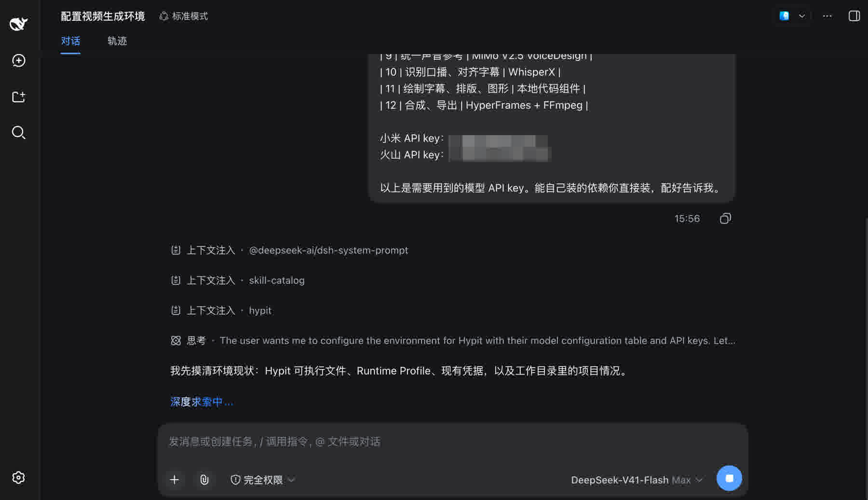Open the three-dot more options menu

point(827,16)
